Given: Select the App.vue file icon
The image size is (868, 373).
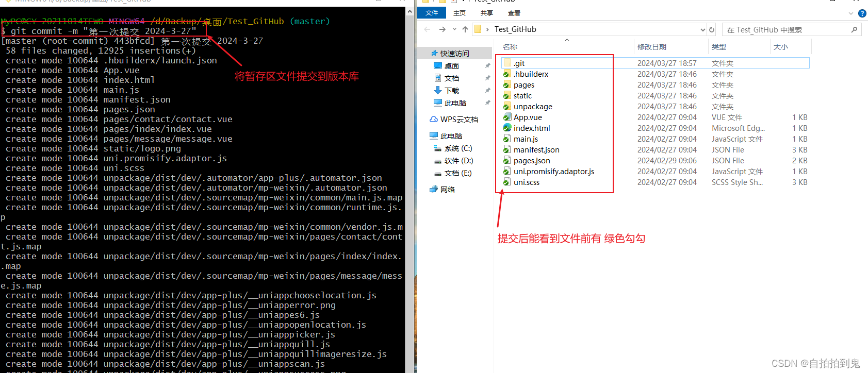Looking at the screenshot, I should (x=507, y=117).
